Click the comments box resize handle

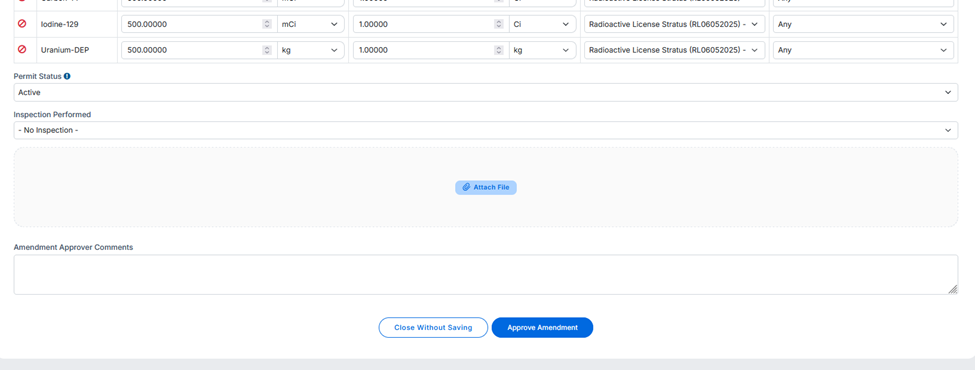click(953, 289)
